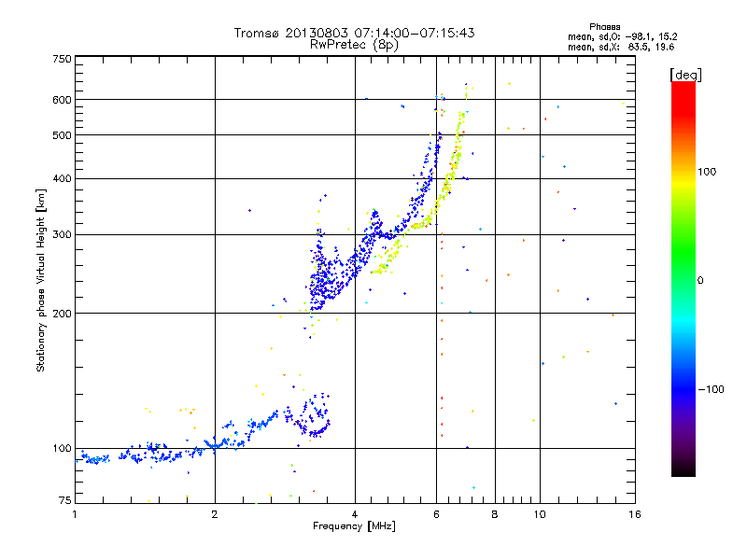This screenshot has height=560, width=747.
Task: Click the '[deg]' colorbar unit label
Action: pyautogui.click(x=685, y=75)
